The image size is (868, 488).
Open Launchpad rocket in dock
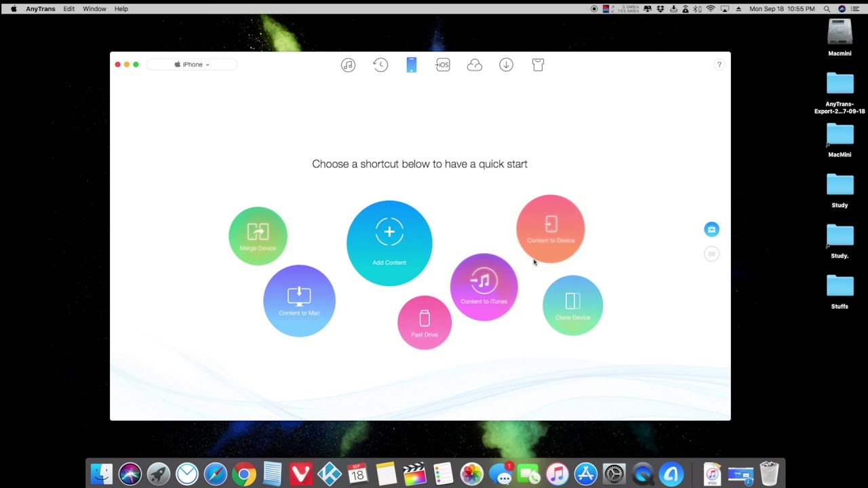coord(159,474)
